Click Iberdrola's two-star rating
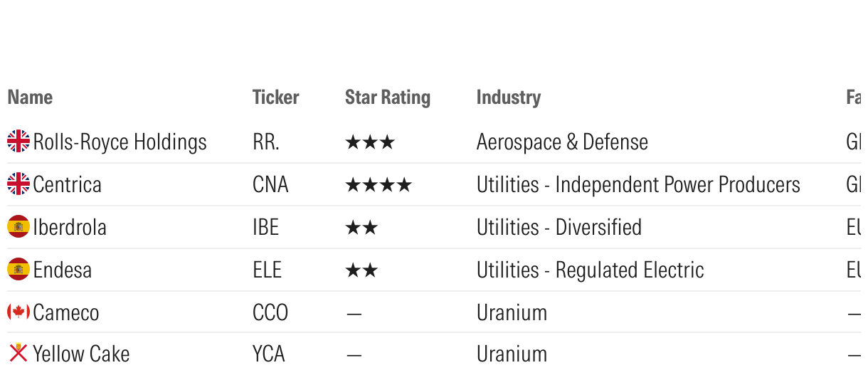The image size is (868, 380). (x=361, y=228)
